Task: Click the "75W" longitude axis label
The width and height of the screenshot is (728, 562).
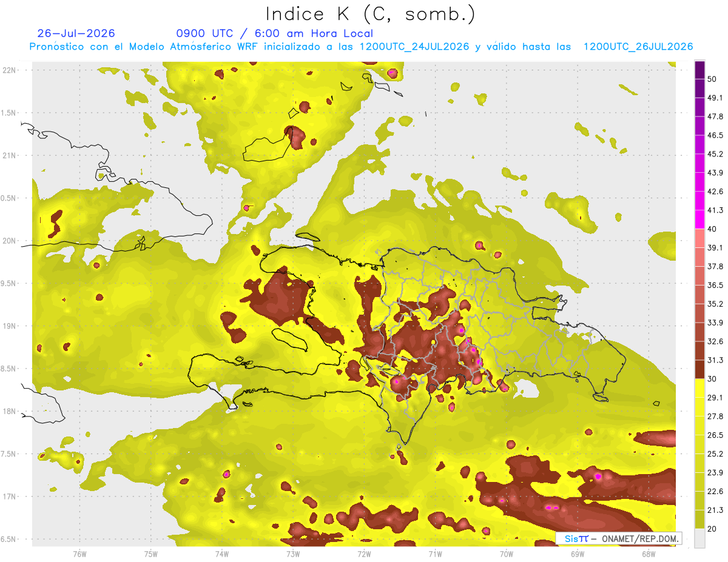Action: [150, 554]
